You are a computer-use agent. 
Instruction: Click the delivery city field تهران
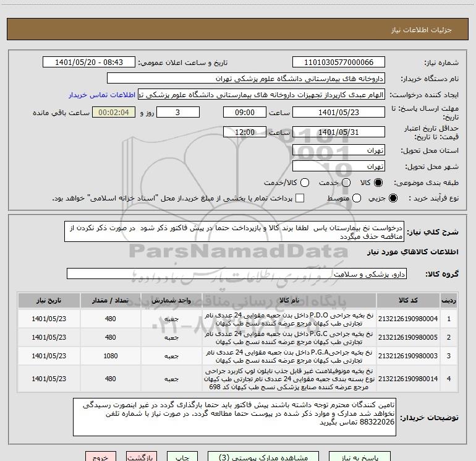coord(339,166)
